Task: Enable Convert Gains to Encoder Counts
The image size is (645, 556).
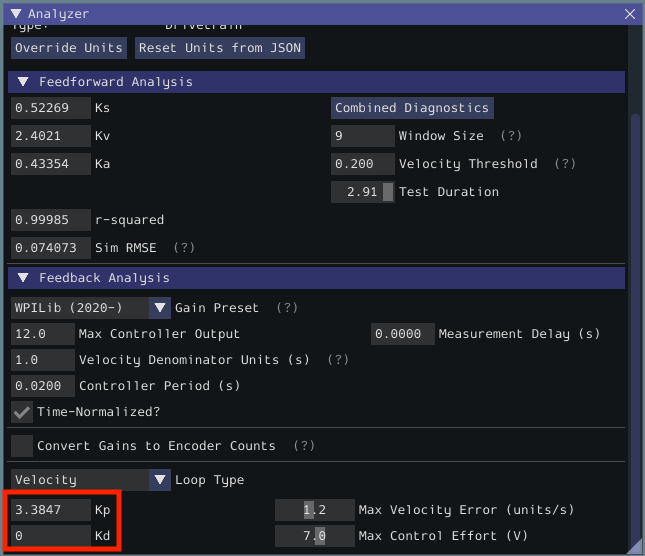Action: pyautogui.click(x=21, y=446)
